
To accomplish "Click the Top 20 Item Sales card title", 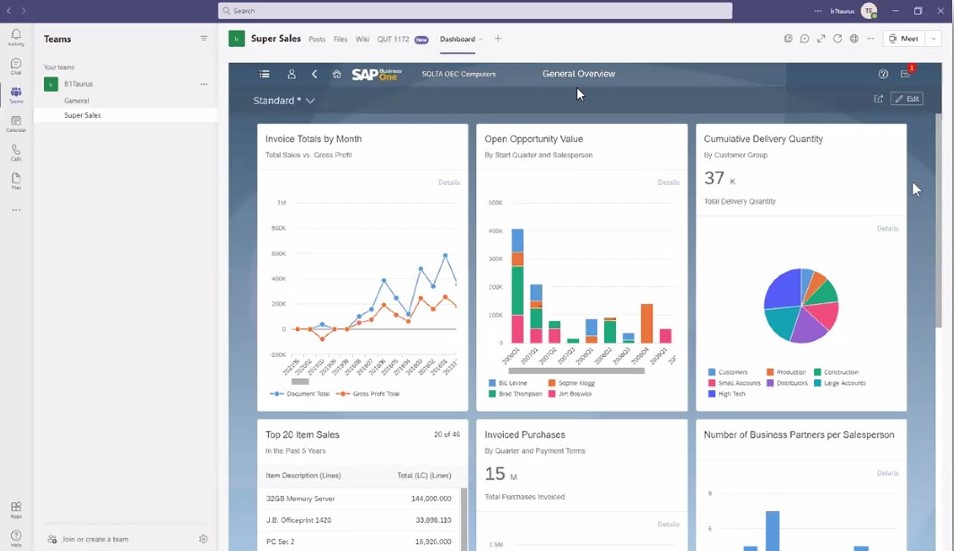I will [x=302, y=434].
